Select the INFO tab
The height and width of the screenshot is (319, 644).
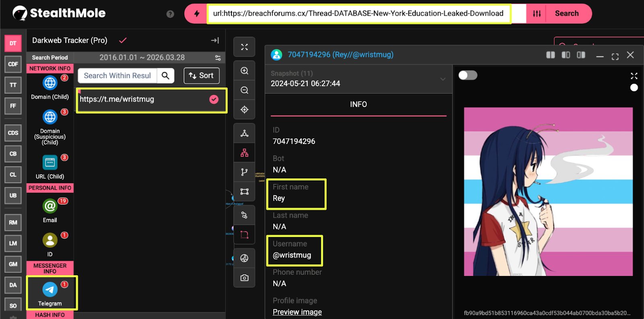pyautogui.click(x=358, y=105)
